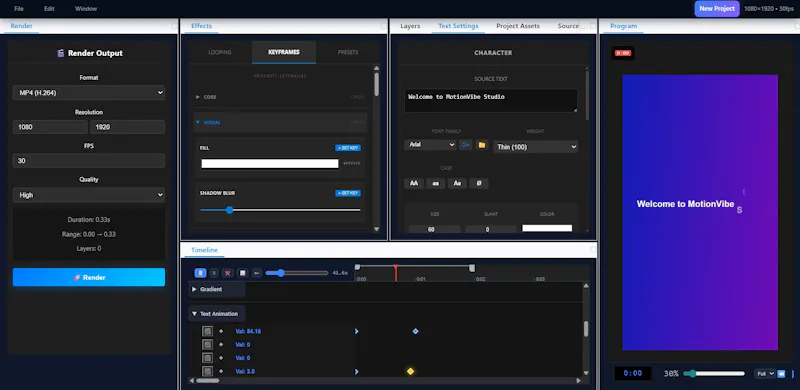Toggle the checkbox on the Val: 84.18 row
This screenshot has width=800, height=390.
pos(208,331)
